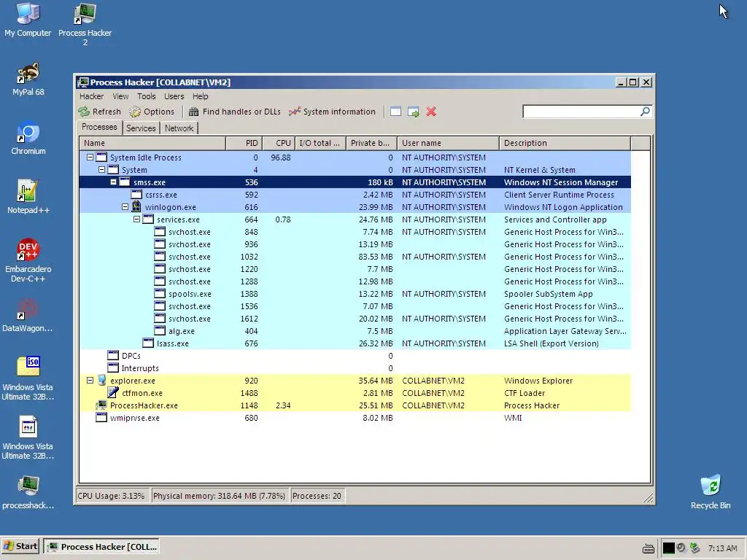Collapse the System Idle Process node
Viewport: 747px width, 560px height.
(90, 157)
